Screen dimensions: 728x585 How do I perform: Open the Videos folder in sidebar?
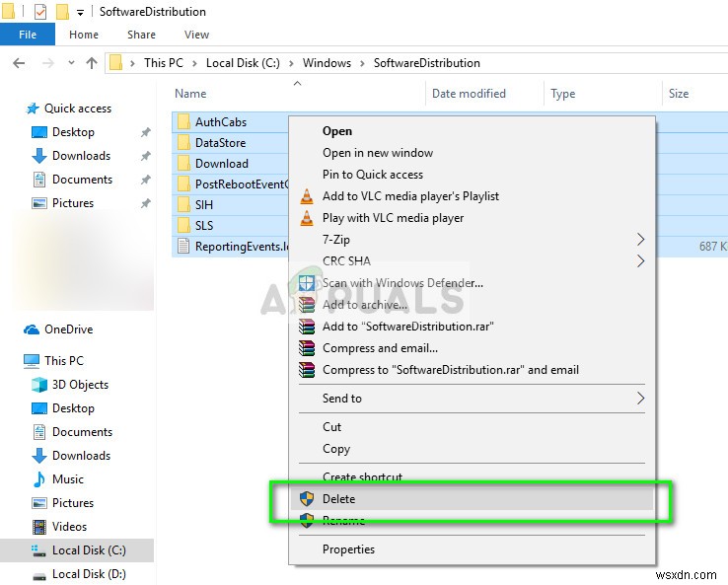pyautogui.click(x=69, y=527)
